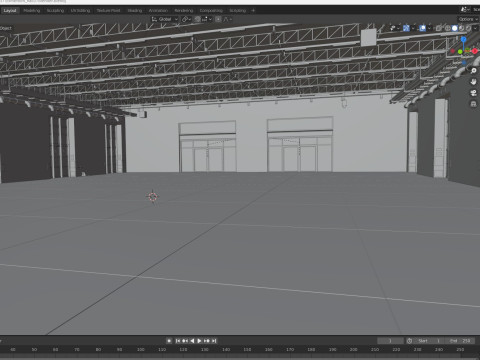This screenshot has height=360, width=480.
Task: Open the UV Editing workspace tab
Action: 80,11
